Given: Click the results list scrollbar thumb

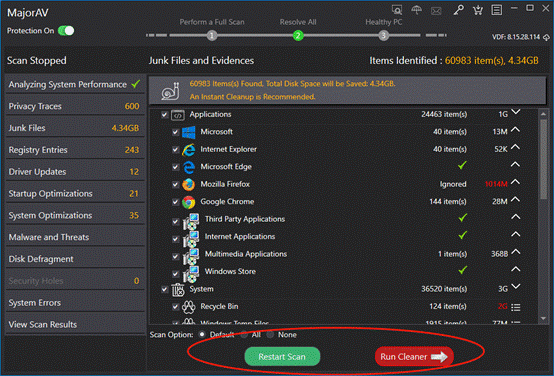Looking at the screenshot, I should (543, 159).
